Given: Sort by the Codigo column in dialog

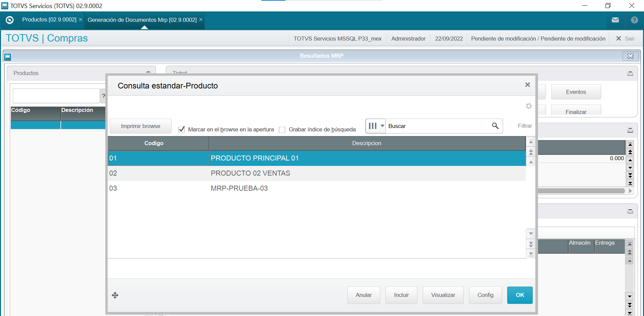Looking at the screenshot, I should click(158, 143).
